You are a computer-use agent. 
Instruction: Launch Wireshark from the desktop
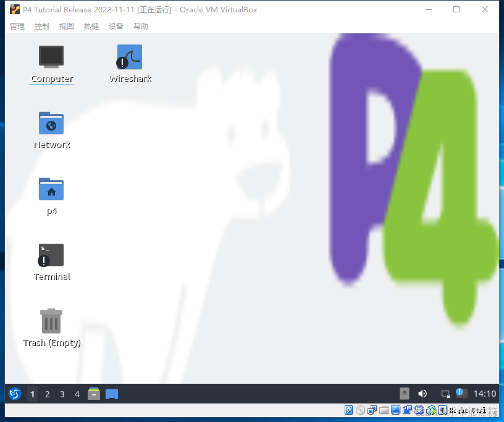[130, 64]
